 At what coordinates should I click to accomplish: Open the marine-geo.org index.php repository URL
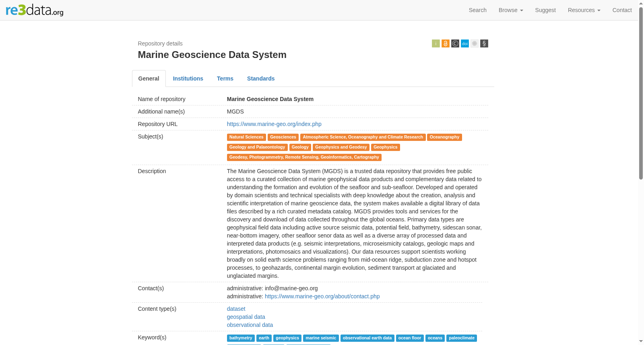tap(274, 124)
